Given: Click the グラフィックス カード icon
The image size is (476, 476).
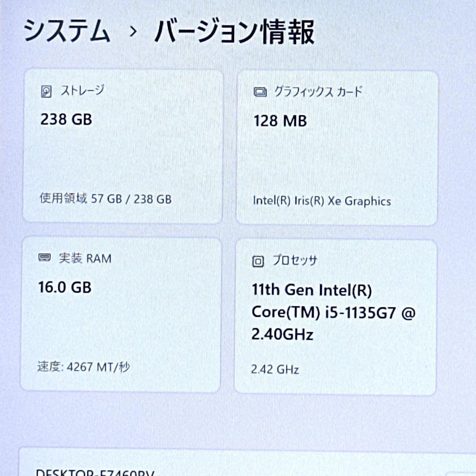Looking at the screenshot, I should click(x=259, y=92).
